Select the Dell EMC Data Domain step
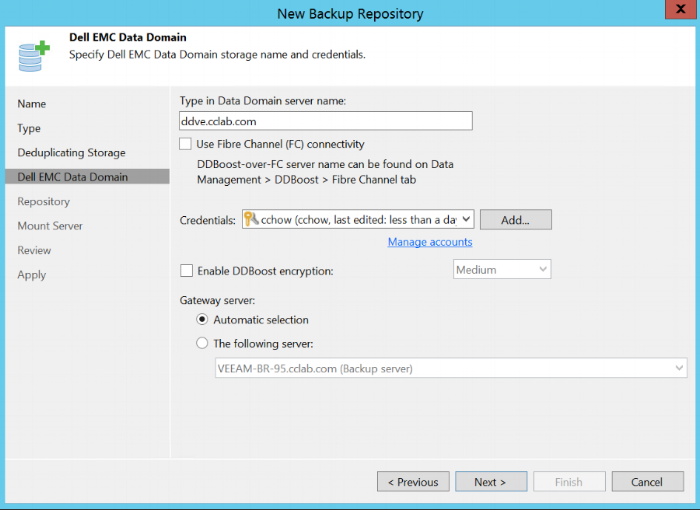Image resolution: width=700 pixels, height=510 pixels. pyautogui.click(x=87, y=177)
